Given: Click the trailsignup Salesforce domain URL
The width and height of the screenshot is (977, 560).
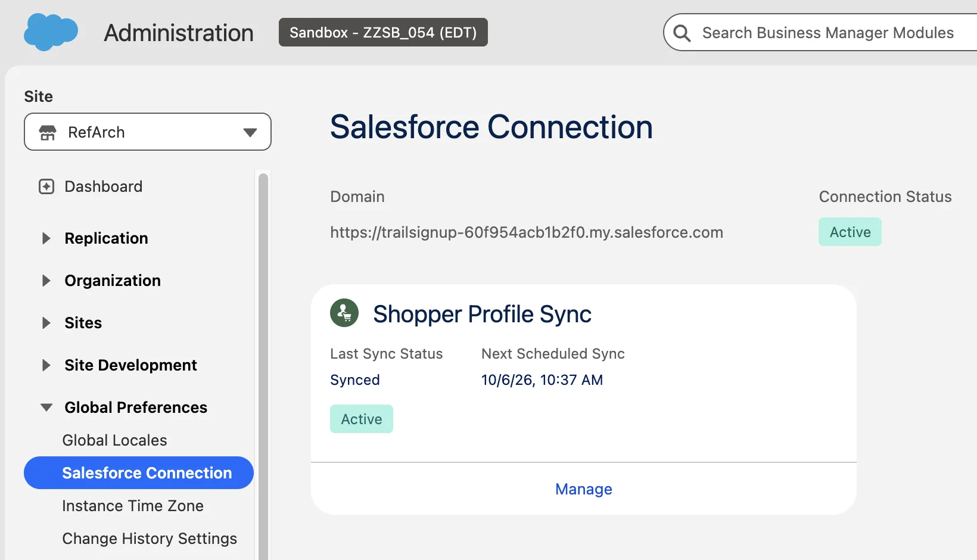Looking at the screenshot, I should coord(527,232).
